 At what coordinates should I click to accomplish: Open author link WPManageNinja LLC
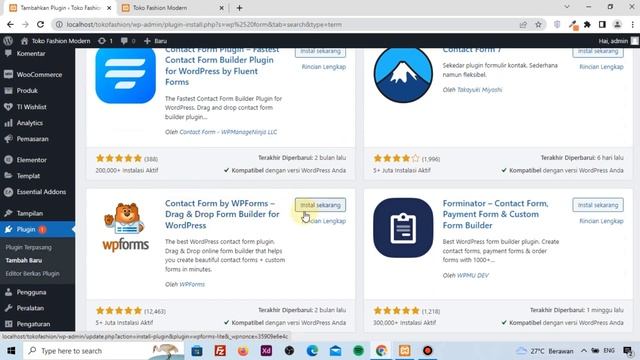tap(228, 132)
